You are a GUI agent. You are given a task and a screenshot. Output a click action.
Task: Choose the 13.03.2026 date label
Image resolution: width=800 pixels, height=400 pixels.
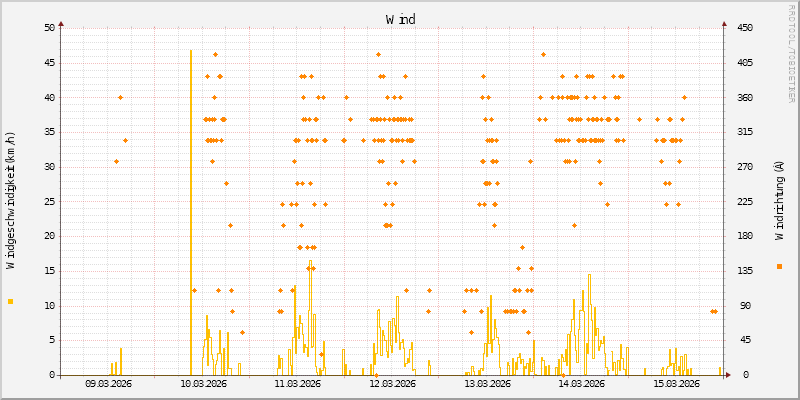487,383
